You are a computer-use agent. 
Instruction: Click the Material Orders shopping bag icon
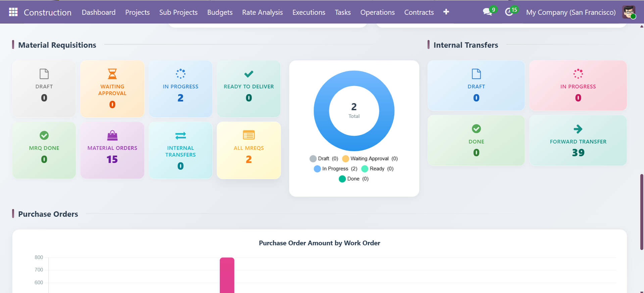[112, 135]
